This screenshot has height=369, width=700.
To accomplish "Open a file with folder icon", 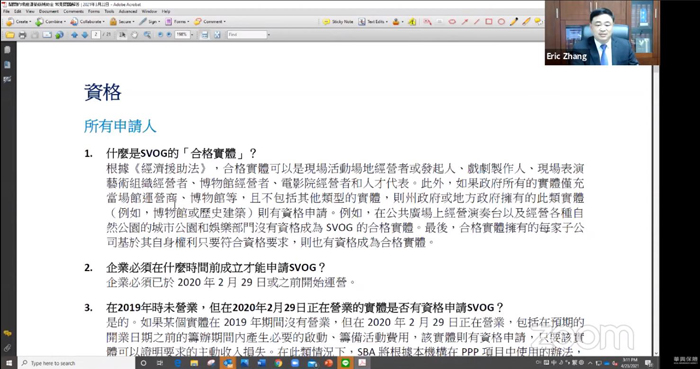I will pos(10,35).
